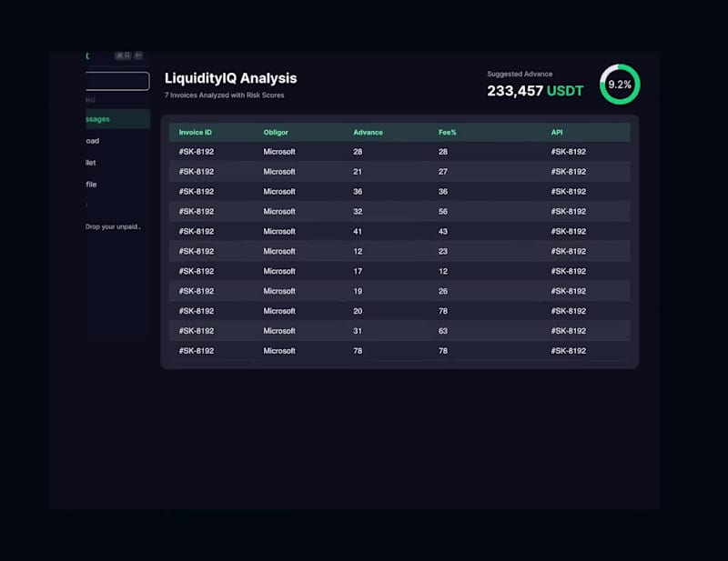Screen dimensions: 728x561
Task: Sort by the Fee% column header
Action: tap(448, 132)
